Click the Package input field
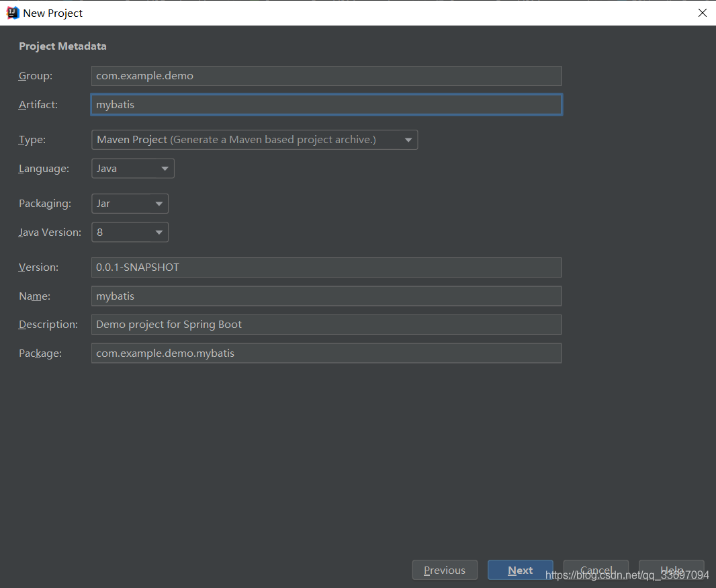716x588 pixels. coord(326,353)
